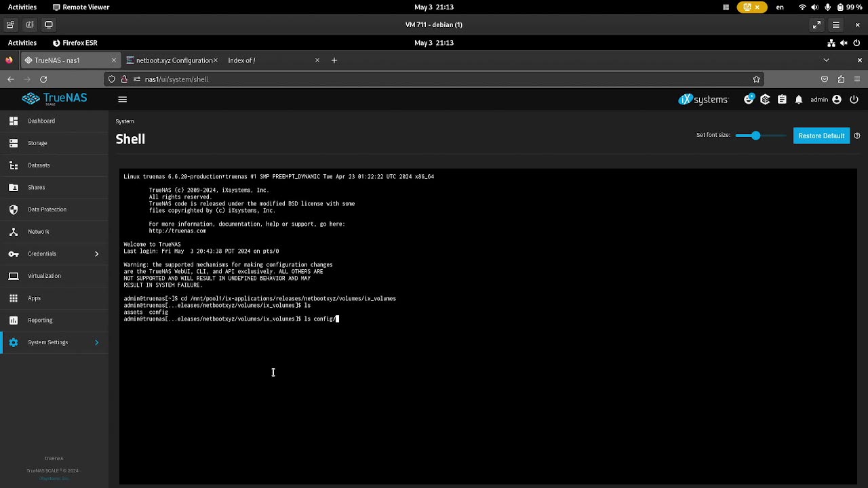Screen dimensions: 868x488
Task: Open the Firefox application menu
Action: (x=857, y=79)
